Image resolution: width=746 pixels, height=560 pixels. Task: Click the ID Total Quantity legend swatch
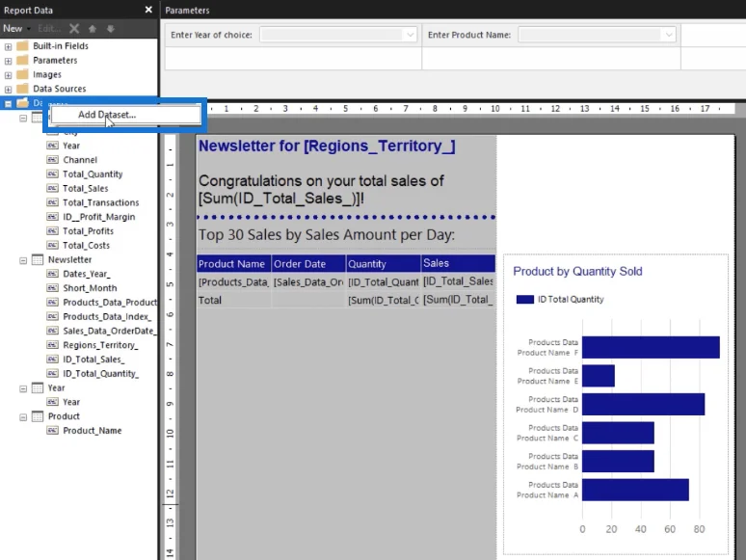[x=524, y=299]
